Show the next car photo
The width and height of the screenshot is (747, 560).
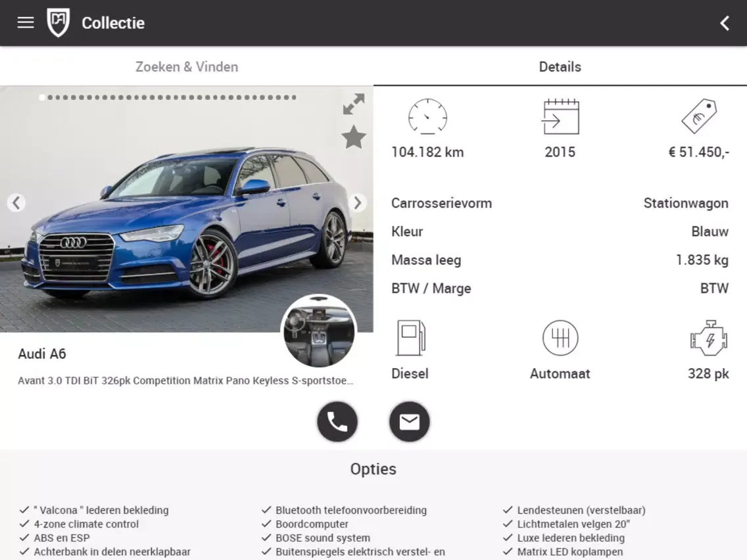357,203
